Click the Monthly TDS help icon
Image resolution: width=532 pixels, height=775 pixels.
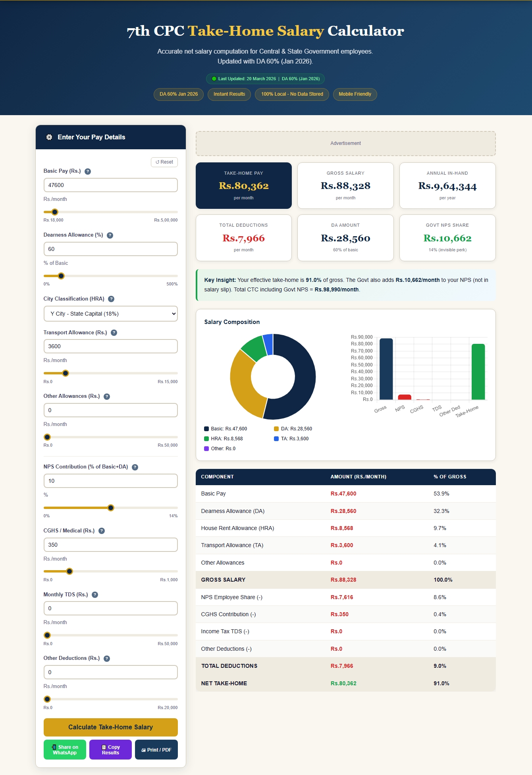point(95,595)
